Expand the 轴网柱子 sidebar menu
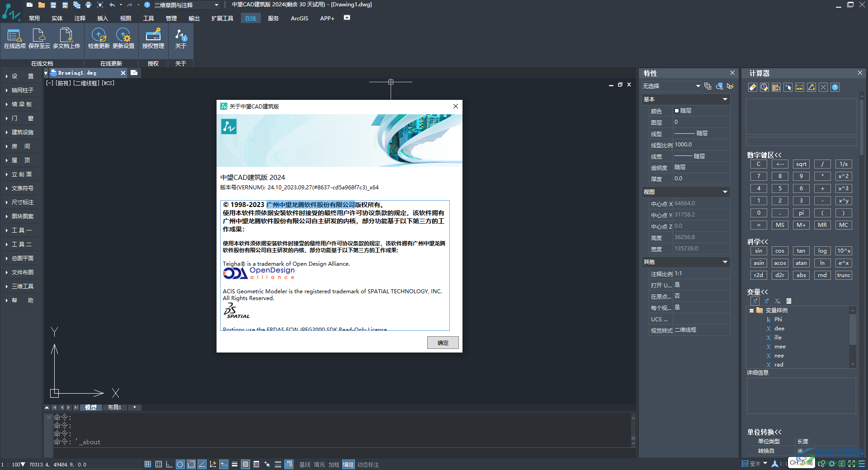The image size is (868, 470). click(20, 90)
